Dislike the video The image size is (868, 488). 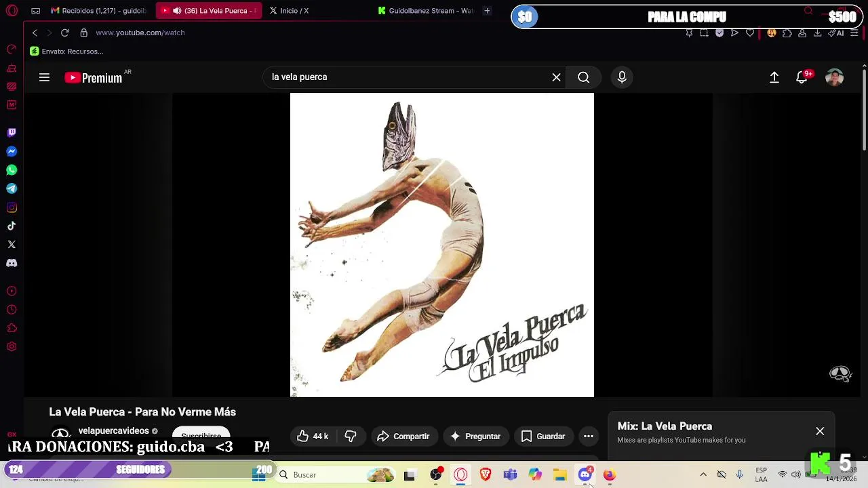coord(351,436)
